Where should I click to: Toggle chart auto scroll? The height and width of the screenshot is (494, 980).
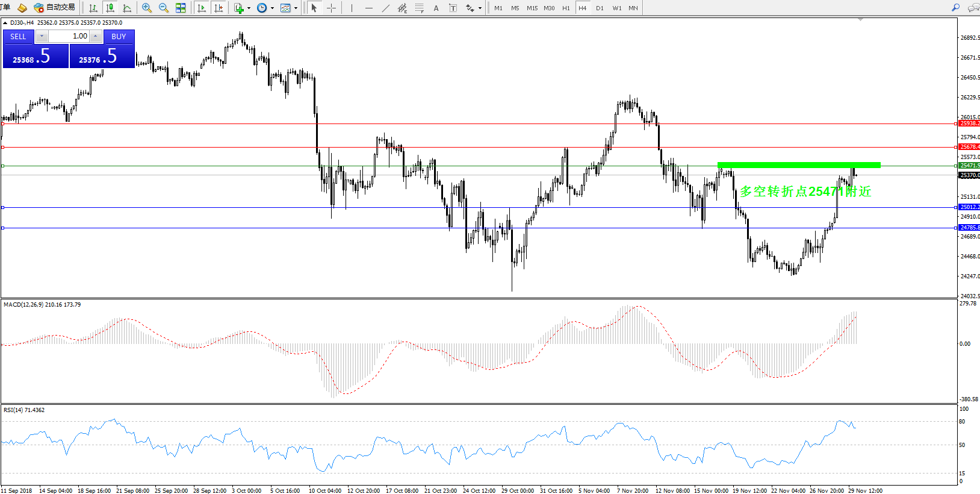tap(202, 8)
